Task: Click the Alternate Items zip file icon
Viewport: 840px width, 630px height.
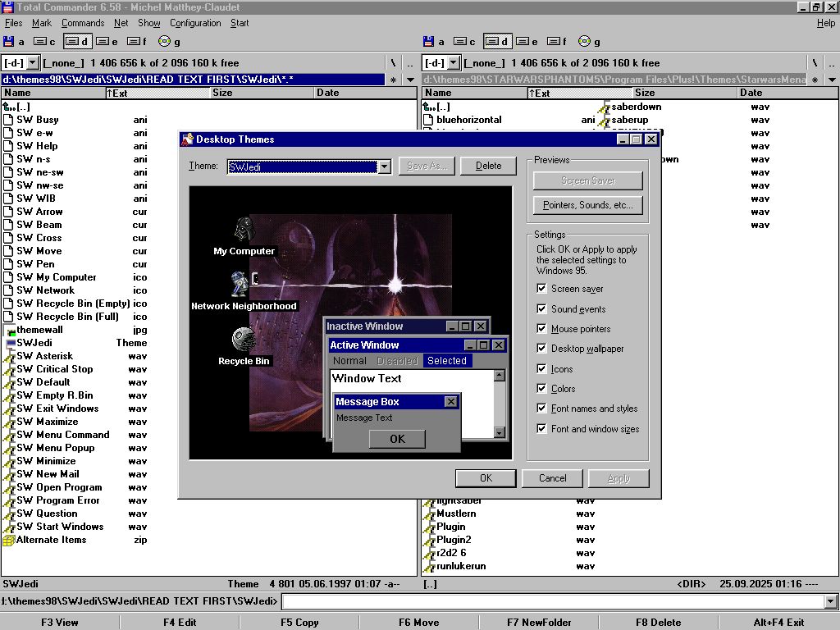Action: (x=8, y=540)
